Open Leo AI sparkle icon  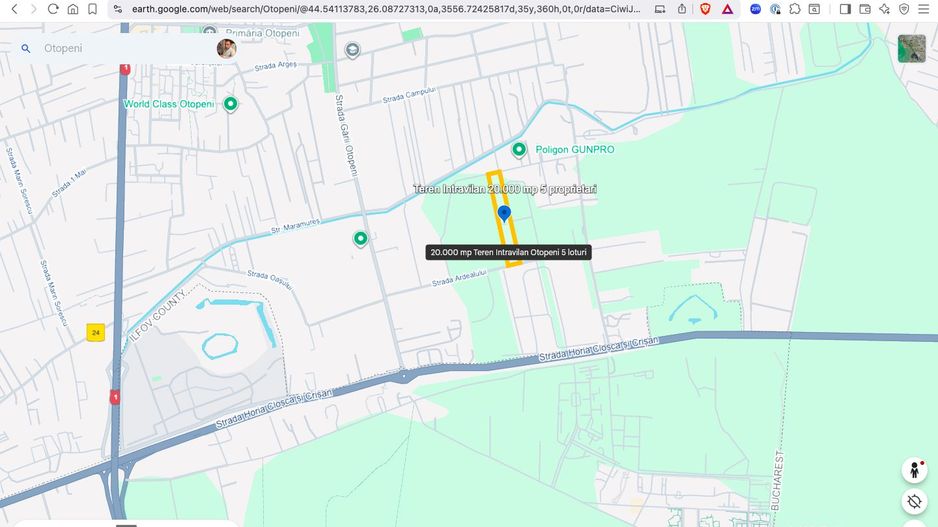click(884, 9)
